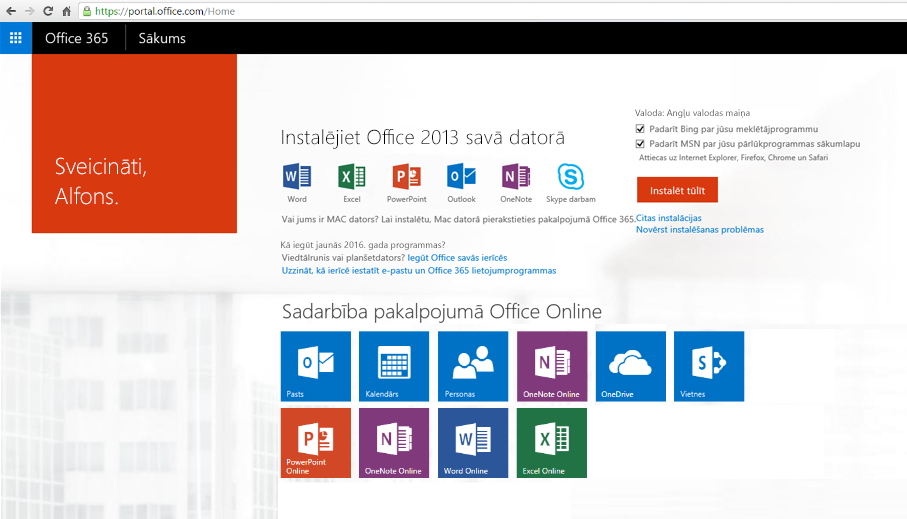Open the Vietnes SharePoint tile

[709, 366]
